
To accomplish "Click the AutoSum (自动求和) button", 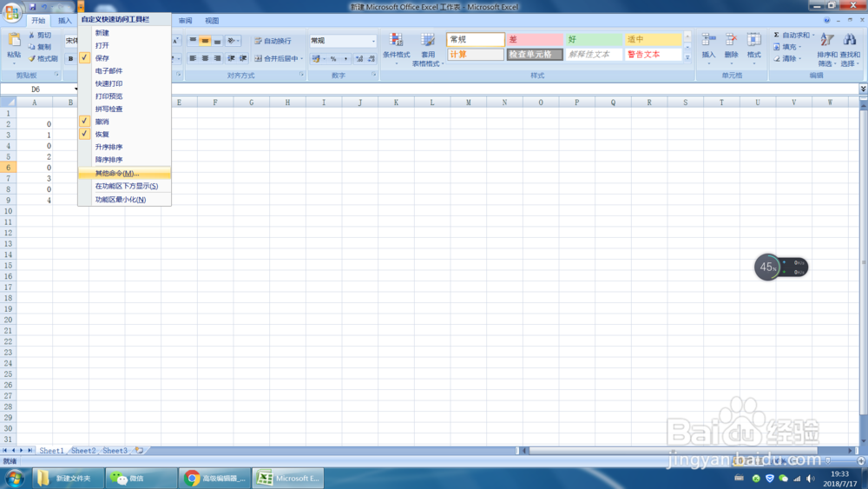I will [794, 35].
